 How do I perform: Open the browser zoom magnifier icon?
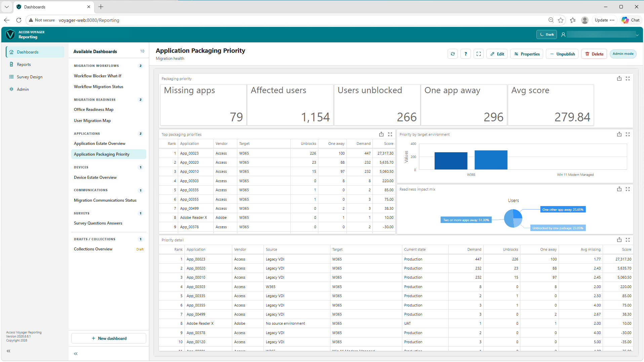(x=551, y=20)
